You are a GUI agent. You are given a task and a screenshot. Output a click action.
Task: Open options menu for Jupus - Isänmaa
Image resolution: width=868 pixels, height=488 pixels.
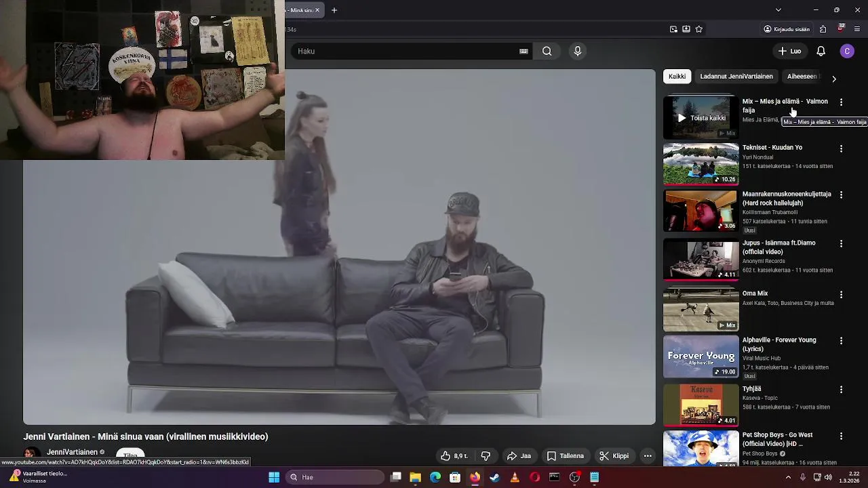(x=841, y=243)
